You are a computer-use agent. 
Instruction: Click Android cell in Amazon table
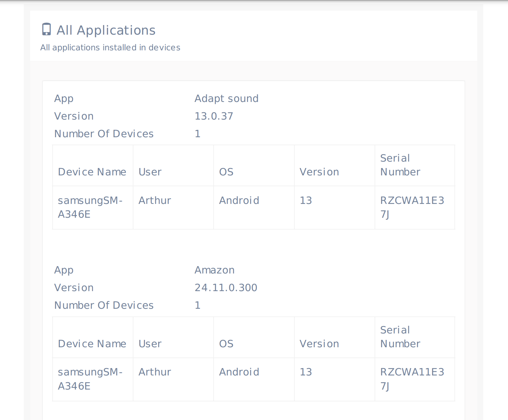coord(239,372)
